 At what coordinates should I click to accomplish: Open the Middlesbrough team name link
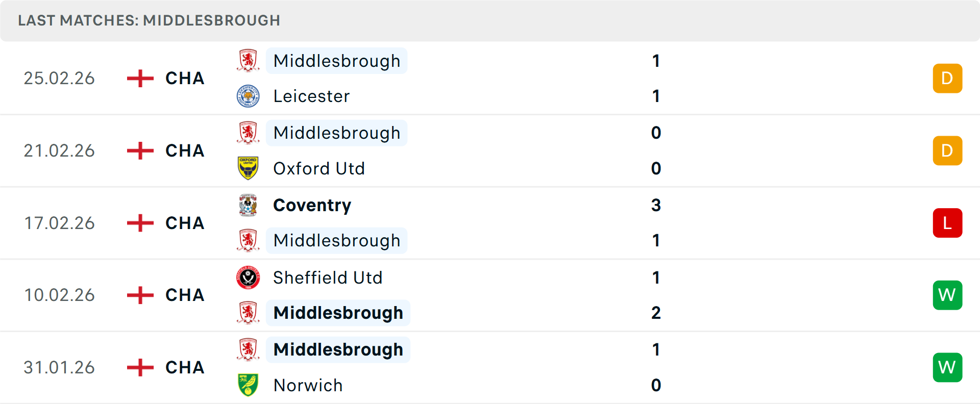tap(336, 61)
